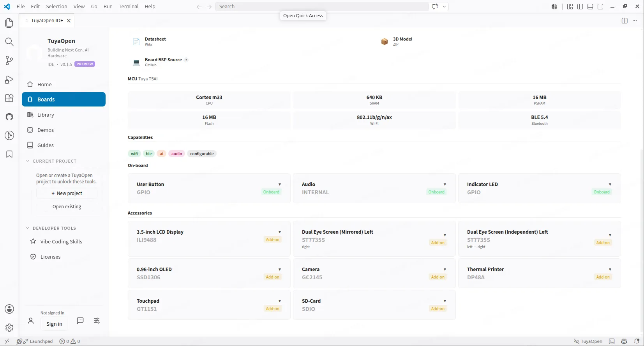Expand the SD-Card card
This screenshot has width=644, height=346.
[445, 301]
